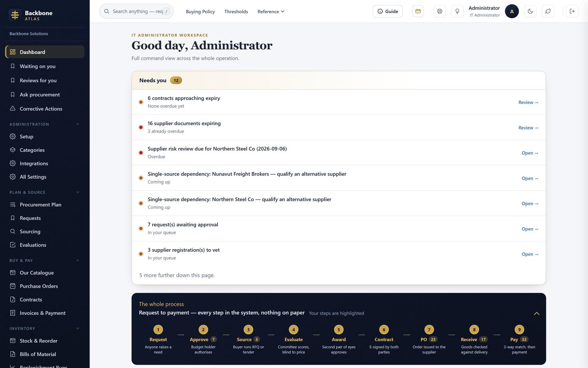Collapse the Buy & Pay section

(78, 260)
